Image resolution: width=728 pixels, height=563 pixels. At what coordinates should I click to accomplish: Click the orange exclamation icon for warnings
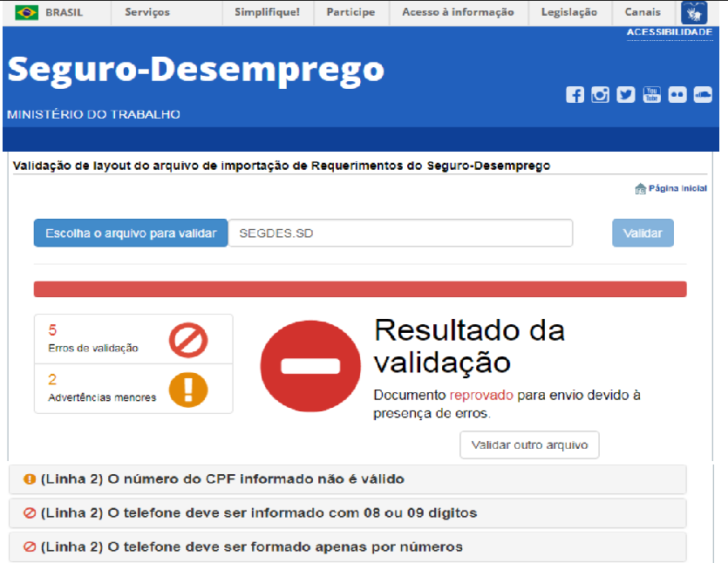coord(188,390)
